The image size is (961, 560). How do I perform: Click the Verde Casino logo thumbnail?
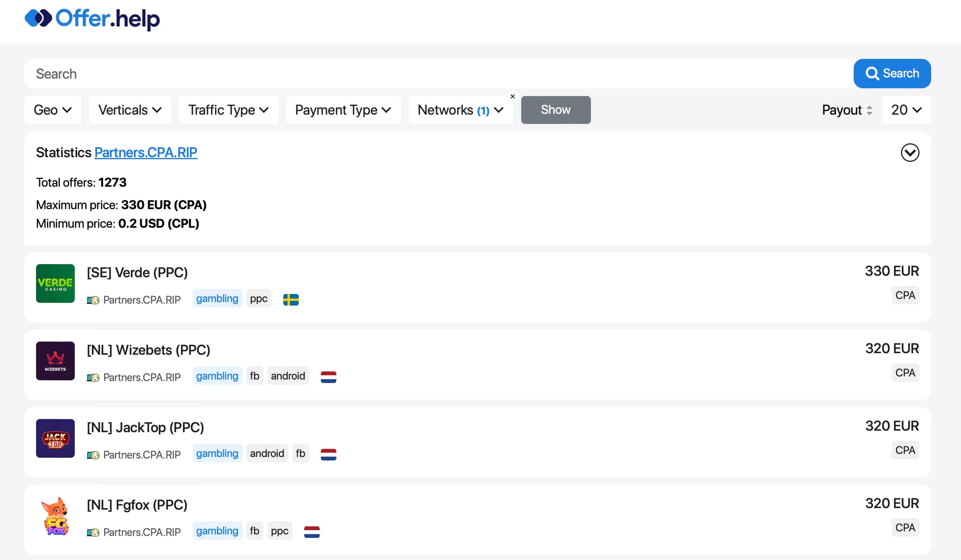pos(55,283)
